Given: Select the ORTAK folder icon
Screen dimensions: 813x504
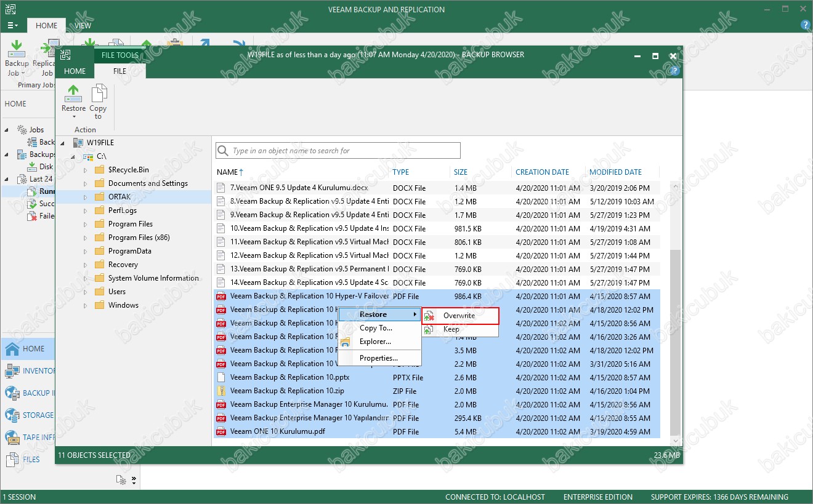Looking at the screenshot, I should (99, 197).
